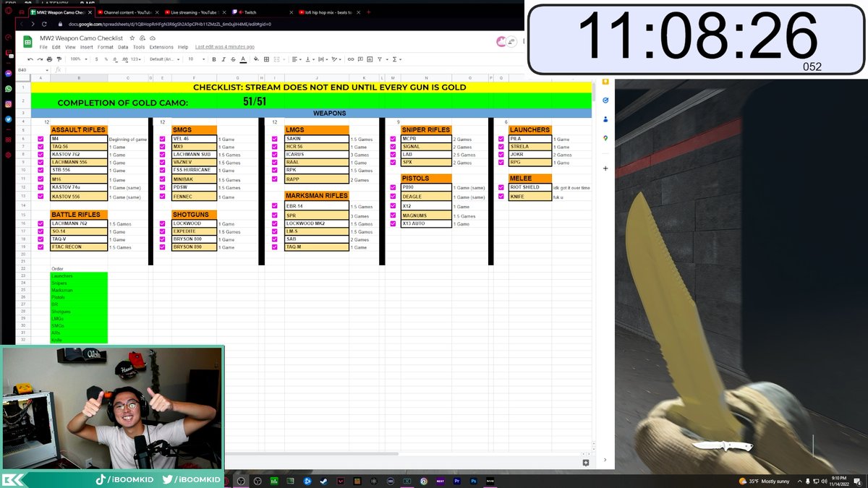Open a new browser tab with plus button

[369, 13]
